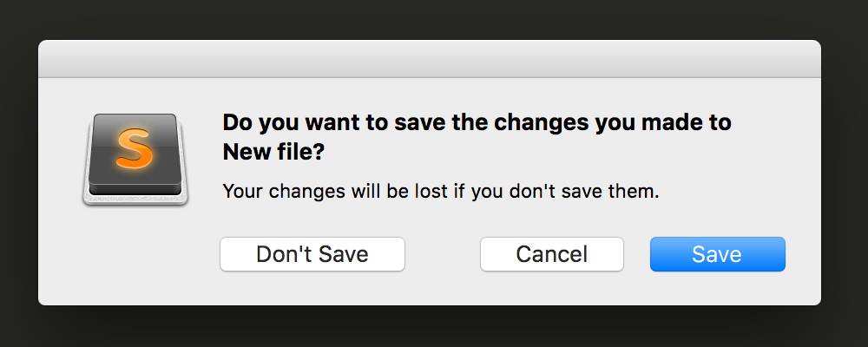The image size is (868, 347).
Task: Click the bold save changes question heading
Action: [x=477, y=137]
